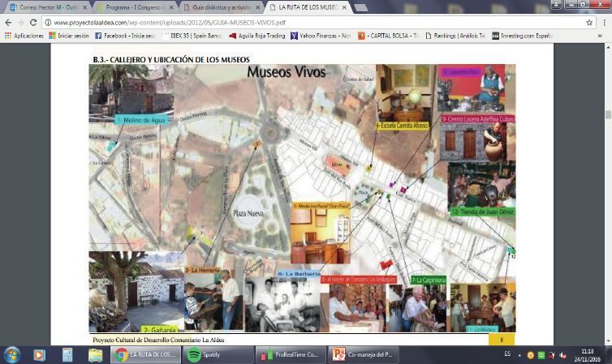This screenshot has height=364, width=612.
Task: Click the yellow page number 8 box
Action: pos(502,340)
